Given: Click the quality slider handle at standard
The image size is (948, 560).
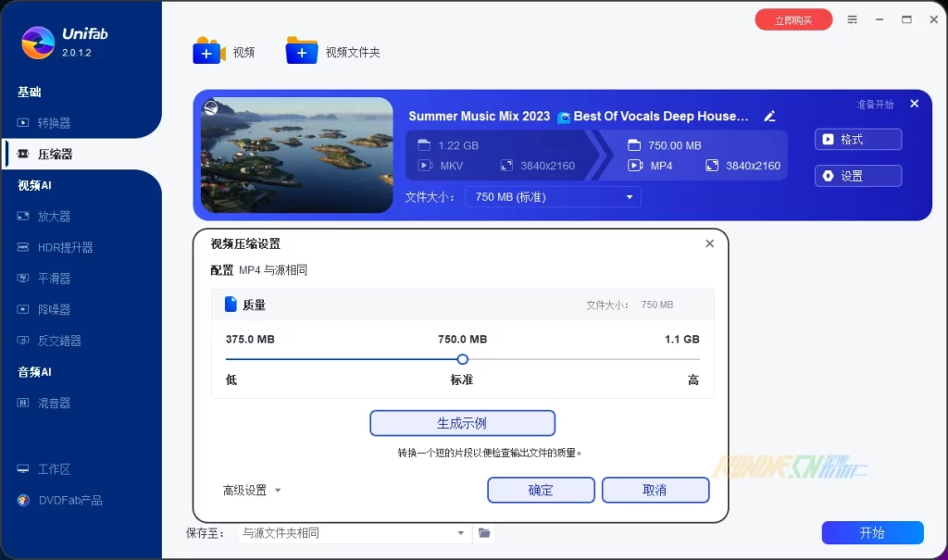Looking at the screenshot, I should 463,359.
